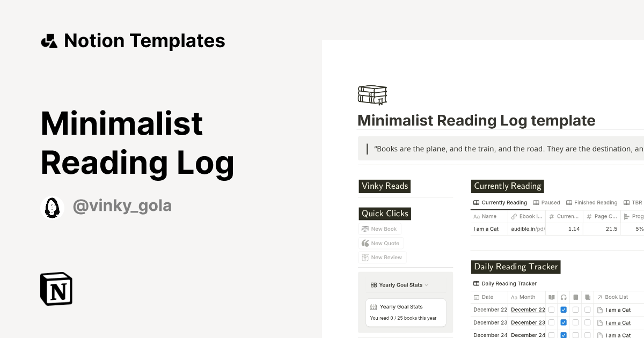Screen dimensions: 644x338
Task: Click the New Book stack icon
Action: point(366,229)
